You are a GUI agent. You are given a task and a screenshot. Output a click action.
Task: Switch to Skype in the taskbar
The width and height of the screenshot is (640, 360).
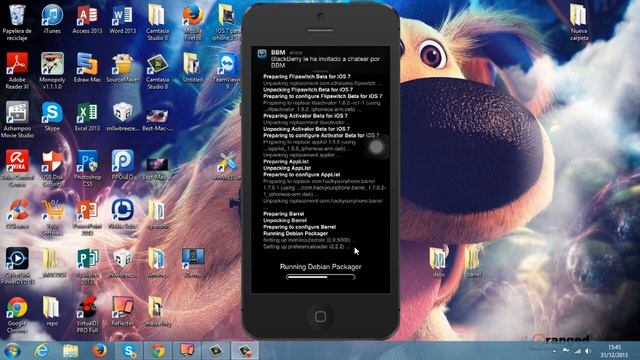pos(129,351)
